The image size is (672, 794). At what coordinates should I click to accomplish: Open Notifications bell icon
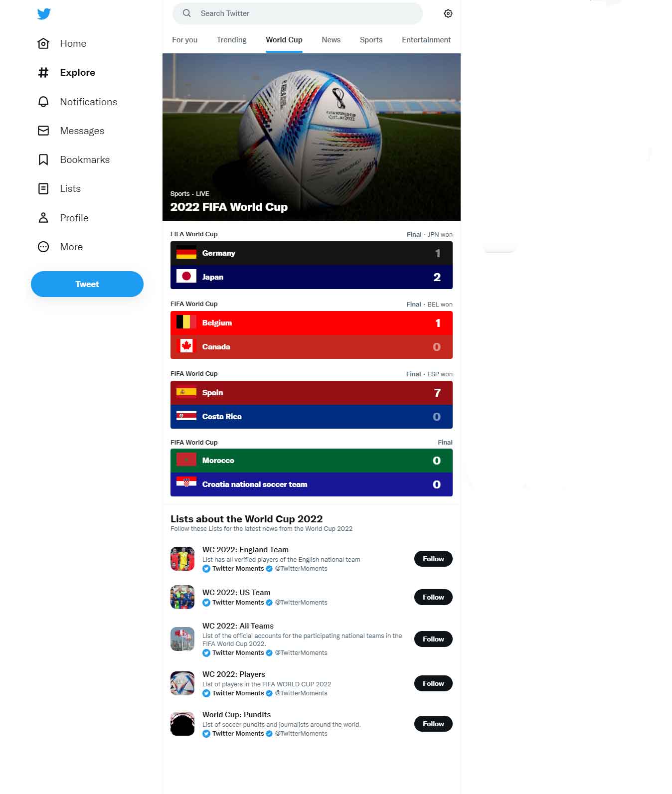pos(43,102)
